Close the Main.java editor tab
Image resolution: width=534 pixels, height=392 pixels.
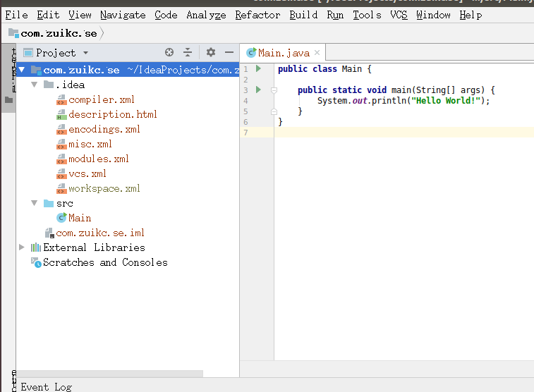point(317,52)
